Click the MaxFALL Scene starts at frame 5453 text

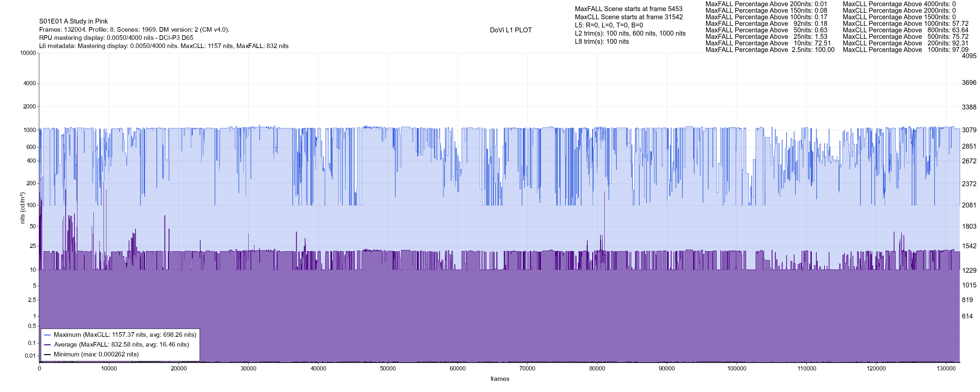coord(629,9)
